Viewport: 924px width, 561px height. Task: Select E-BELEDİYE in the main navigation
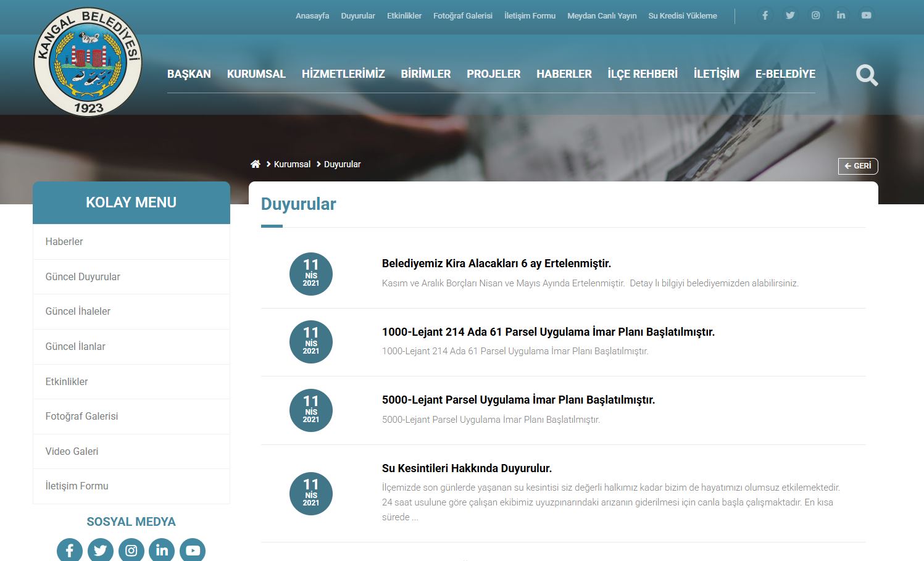tap(785, 74)
